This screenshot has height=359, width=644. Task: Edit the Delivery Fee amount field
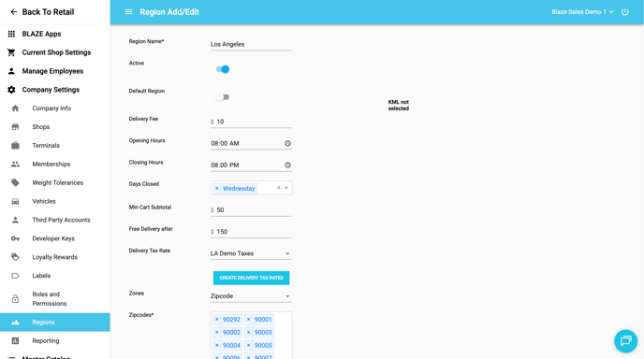point(251,122)
